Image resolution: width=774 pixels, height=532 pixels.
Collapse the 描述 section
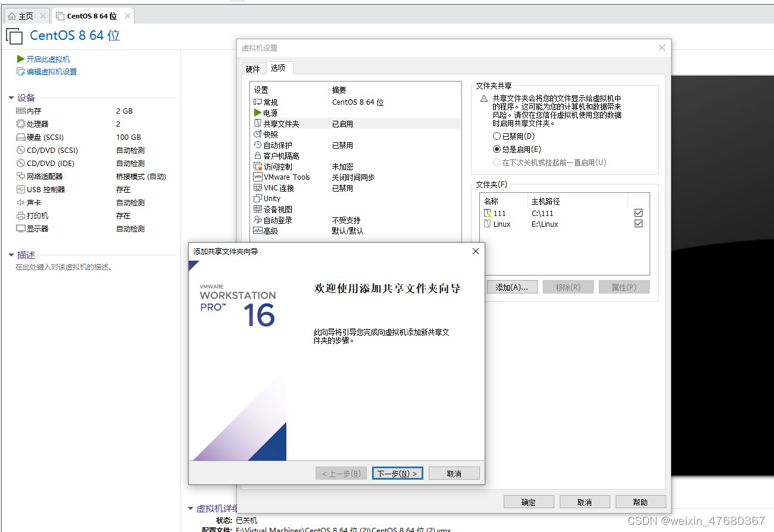coord(11,255)
